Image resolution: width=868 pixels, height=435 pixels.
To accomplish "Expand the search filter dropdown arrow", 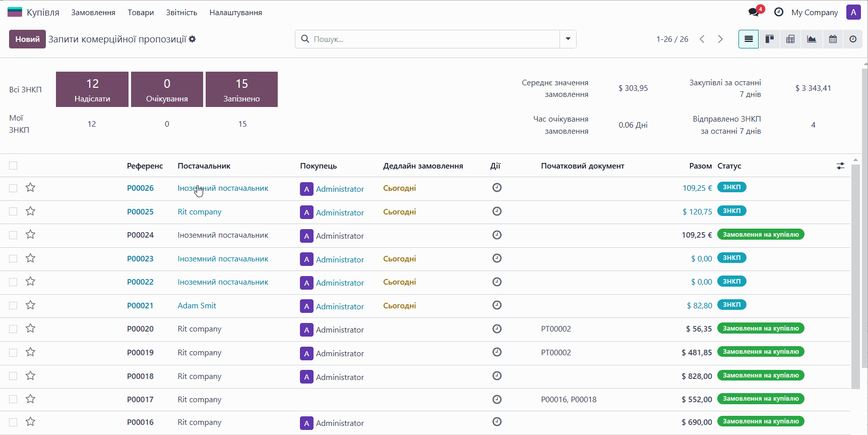I will 568,39.
